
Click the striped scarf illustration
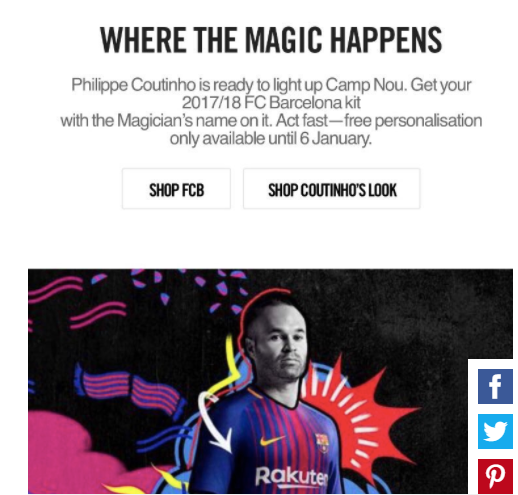tap(130, 392)
